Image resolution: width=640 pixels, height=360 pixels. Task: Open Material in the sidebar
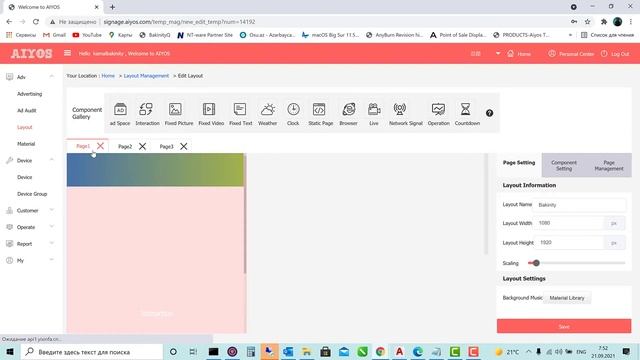[26, 144]
